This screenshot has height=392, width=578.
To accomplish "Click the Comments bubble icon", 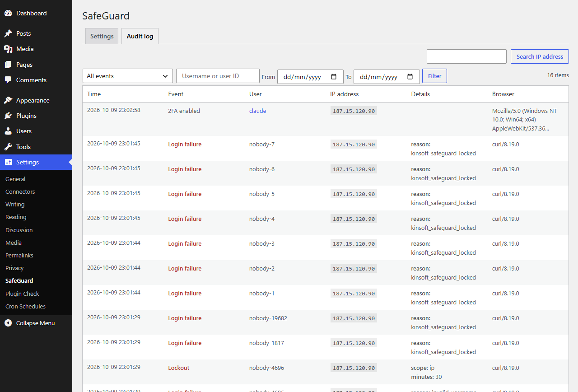I will pyautogui.click(x=8, y=80).
